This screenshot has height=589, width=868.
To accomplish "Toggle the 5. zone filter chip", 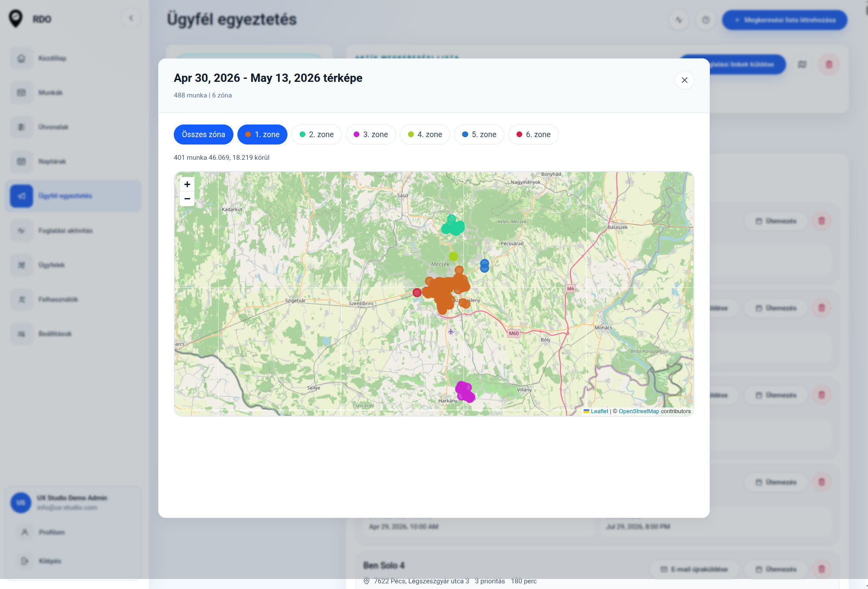I will click(x=479, y=135).
